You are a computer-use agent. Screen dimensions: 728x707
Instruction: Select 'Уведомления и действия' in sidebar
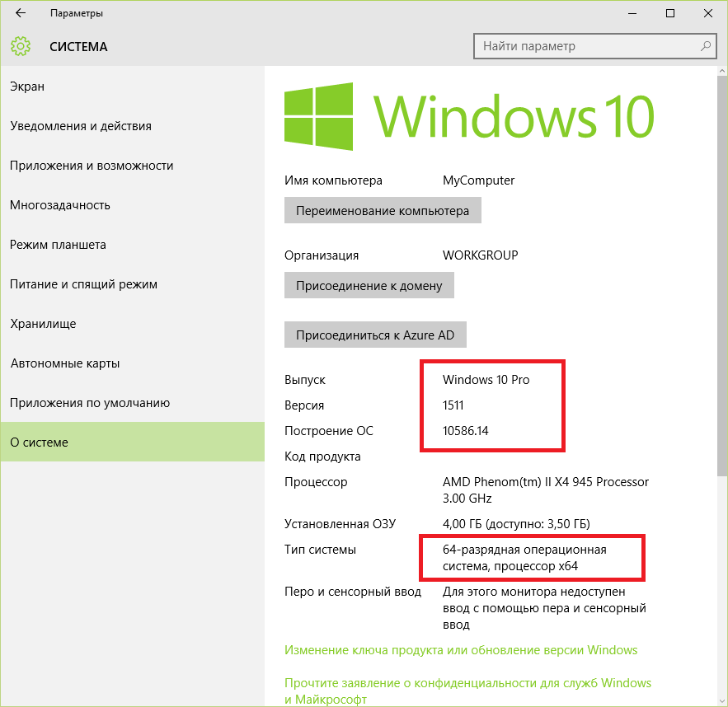[81, 126]
